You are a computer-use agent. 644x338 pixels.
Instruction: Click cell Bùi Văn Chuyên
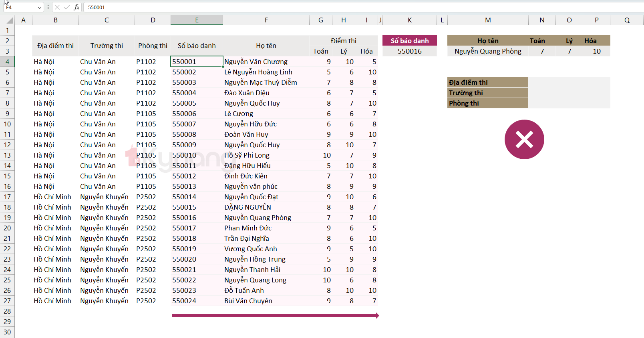(266, 301)
